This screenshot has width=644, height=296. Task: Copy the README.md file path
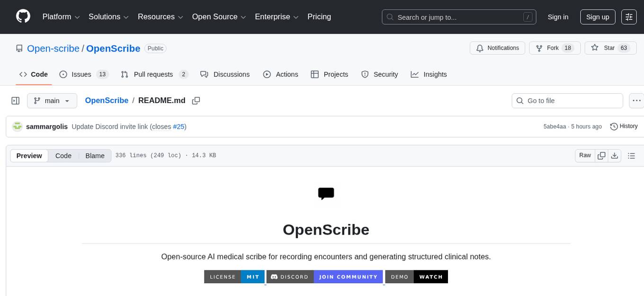196,100
